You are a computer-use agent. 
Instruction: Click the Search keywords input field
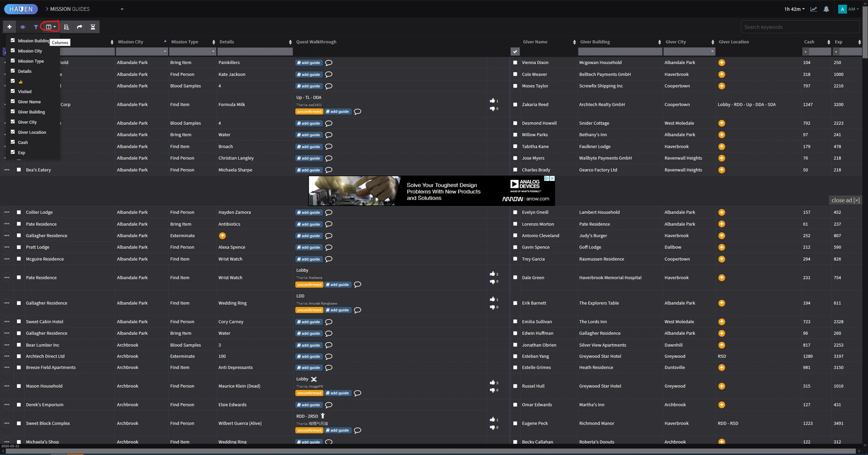click(799, 26)
